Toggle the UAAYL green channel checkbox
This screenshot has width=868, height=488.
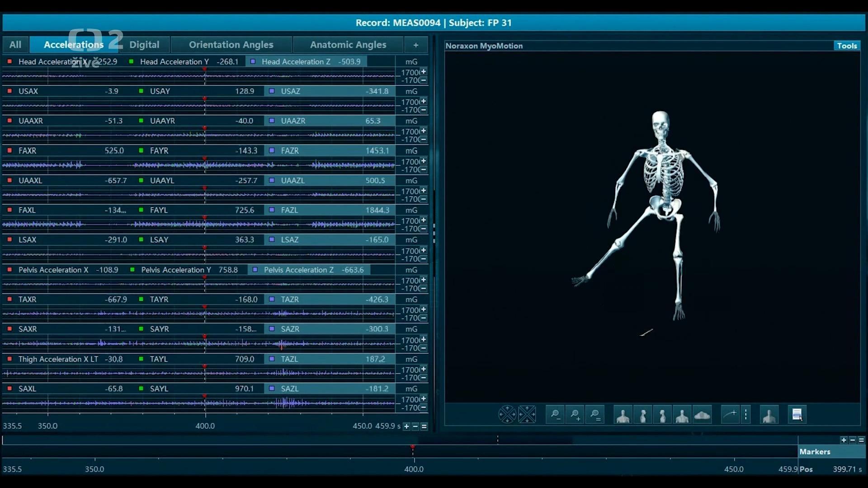[141, 180]
